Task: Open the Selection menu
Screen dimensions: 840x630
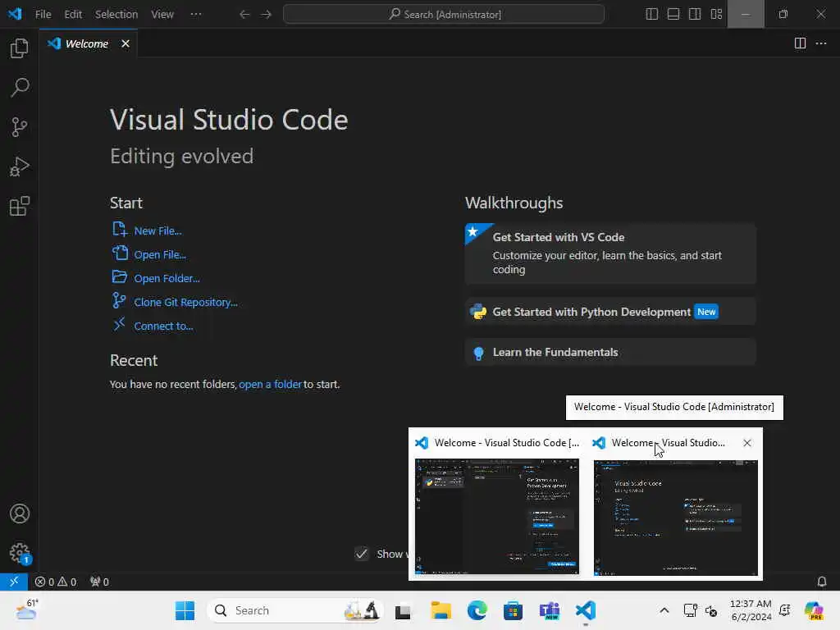Action: click(x=116, y=15)
